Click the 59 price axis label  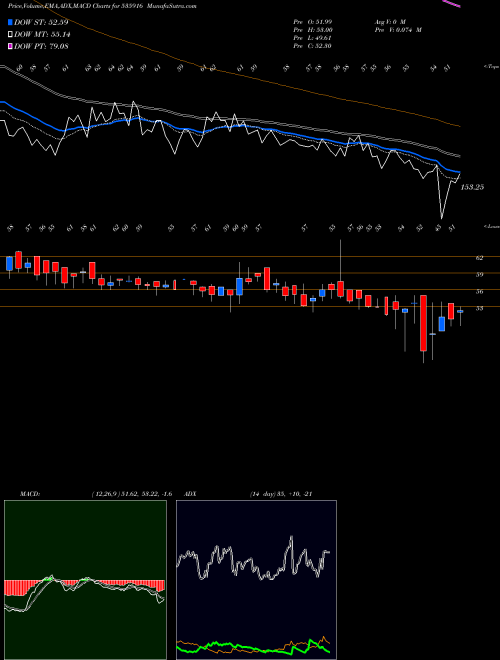[479, 274]
